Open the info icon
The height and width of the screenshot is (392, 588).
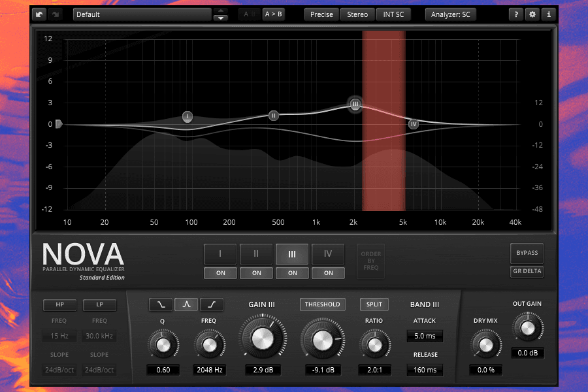(549, 14)
